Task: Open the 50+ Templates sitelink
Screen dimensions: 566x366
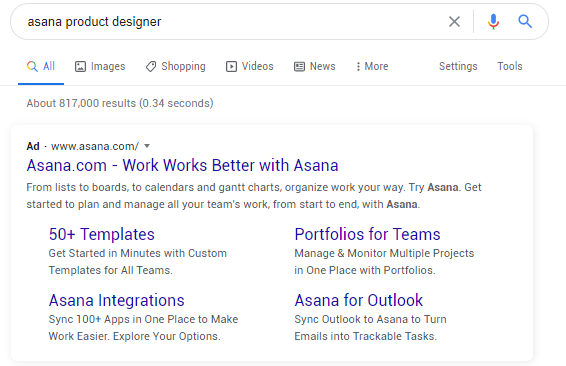Action: pos(102,235)
